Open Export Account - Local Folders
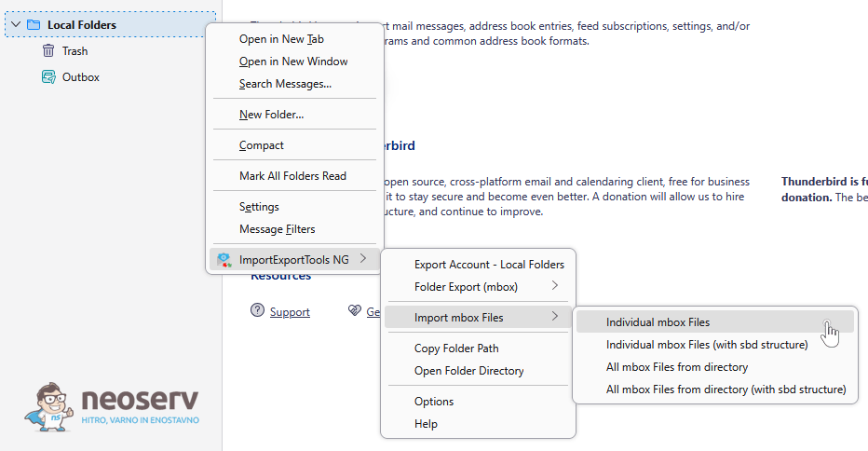This screenshot has height=451, width=868. pyautogui.click(x=489, y=265)
